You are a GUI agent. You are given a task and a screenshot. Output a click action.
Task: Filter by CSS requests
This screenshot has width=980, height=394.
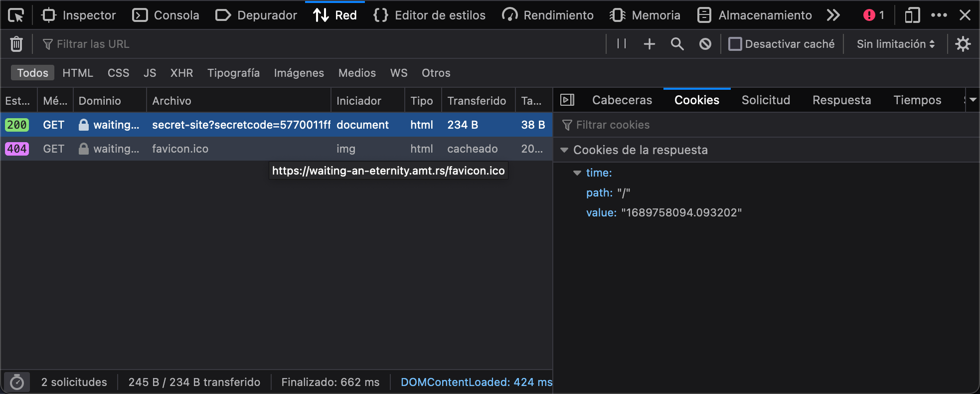119,73
